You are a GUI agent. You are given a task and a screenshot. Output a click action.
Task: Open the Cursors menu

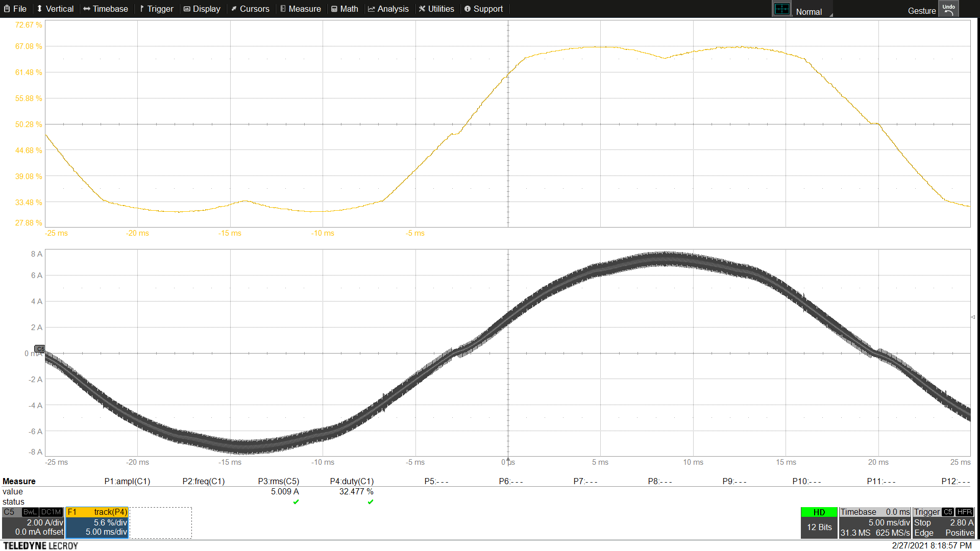[250, 9]
